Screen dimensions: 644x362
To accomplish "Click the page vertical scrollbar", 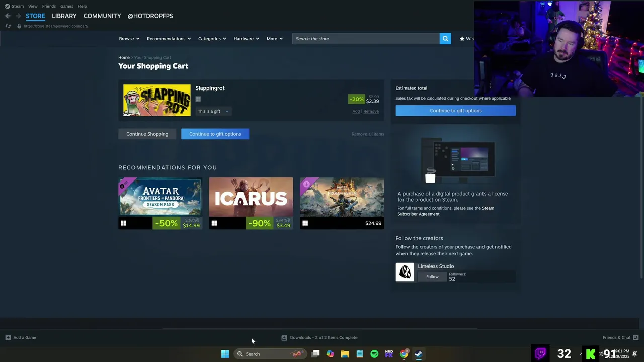I will (641, 186).
